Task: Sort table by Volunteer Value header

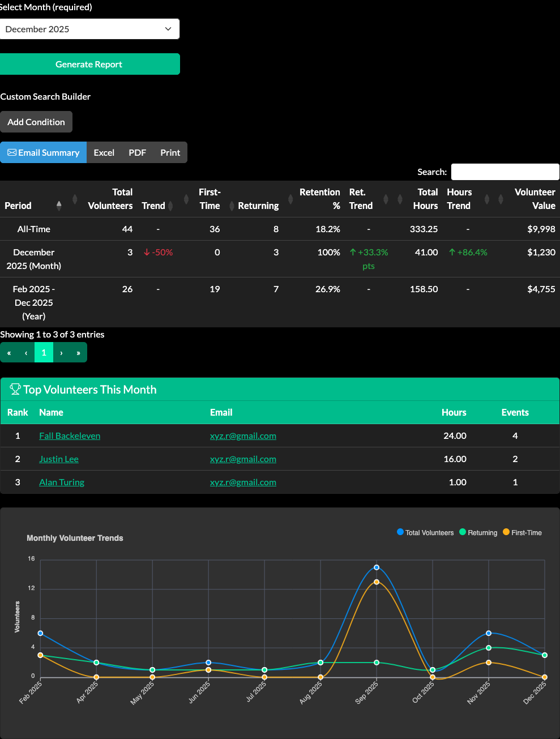Action: point(534,199)
